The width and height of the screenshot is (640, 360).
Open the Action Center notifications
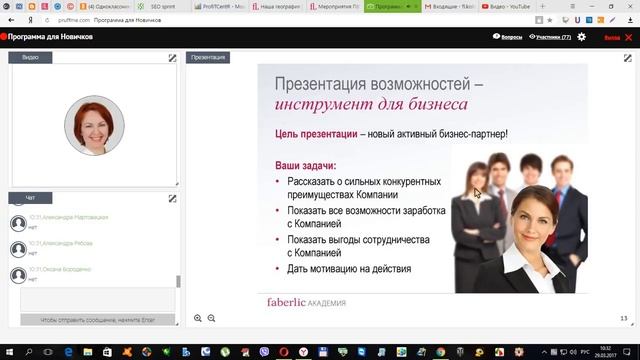pyautogui.click(x=627, y=352)
